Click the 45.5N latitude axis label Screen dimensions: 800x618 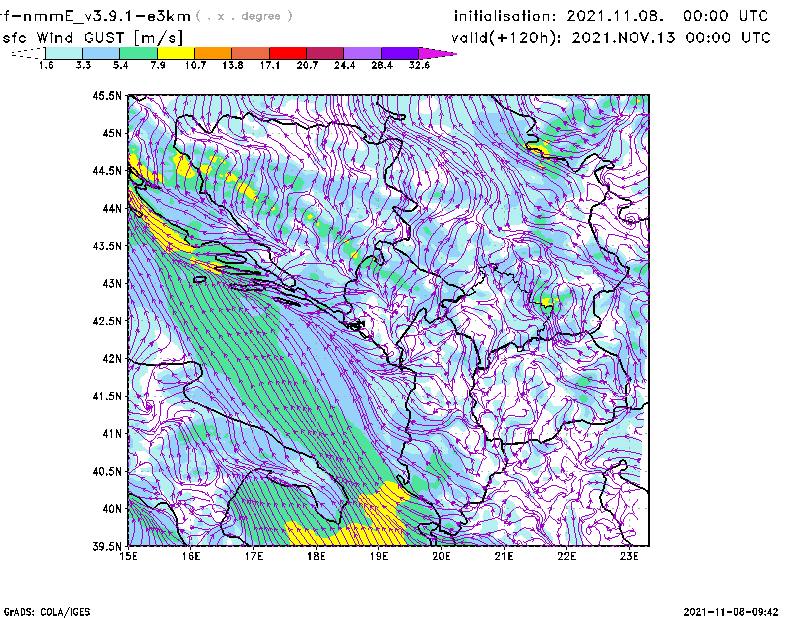point(107,96)
